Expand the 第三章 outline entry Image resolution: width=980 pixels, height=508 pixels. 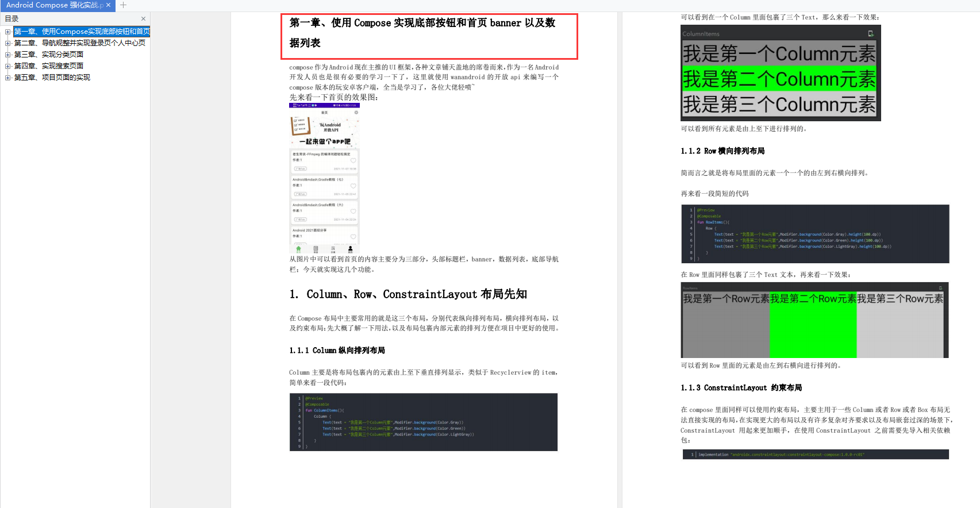[8, 55]
